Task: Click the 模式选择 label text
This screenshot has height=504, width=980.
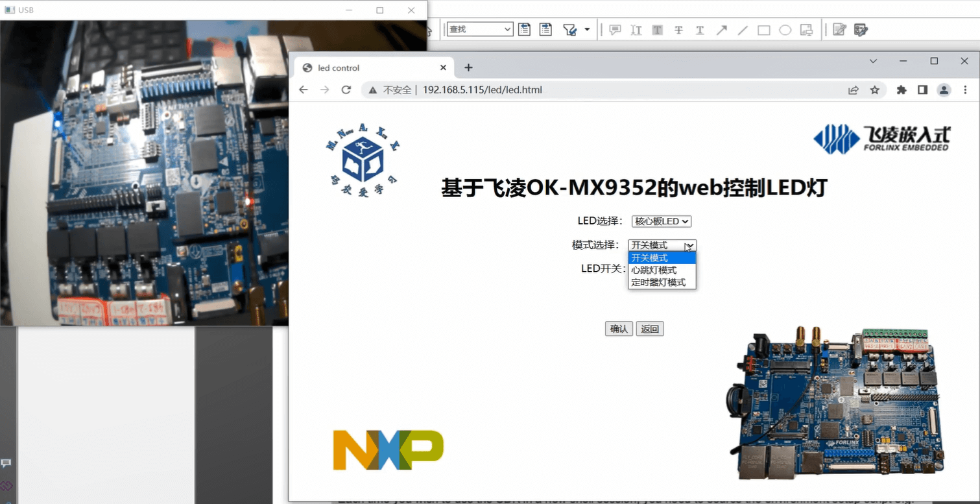Action: tap(595, 245)
